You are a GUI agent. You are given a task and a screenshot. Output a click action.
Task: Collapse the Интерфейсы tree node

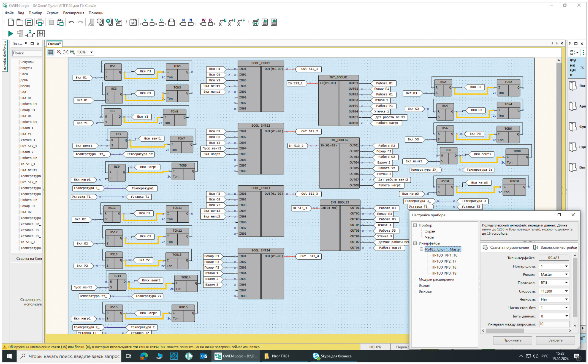tap(415, 243)
